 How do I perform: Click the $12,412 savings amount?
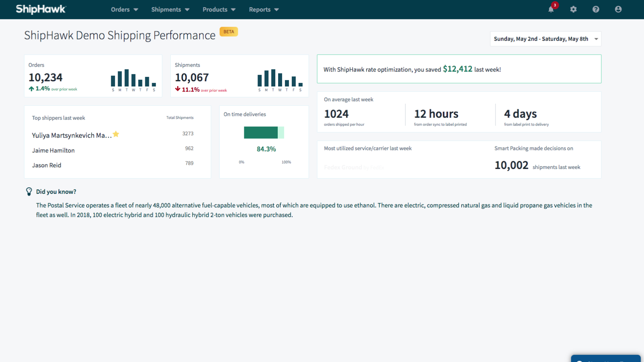tap(458, 69)
